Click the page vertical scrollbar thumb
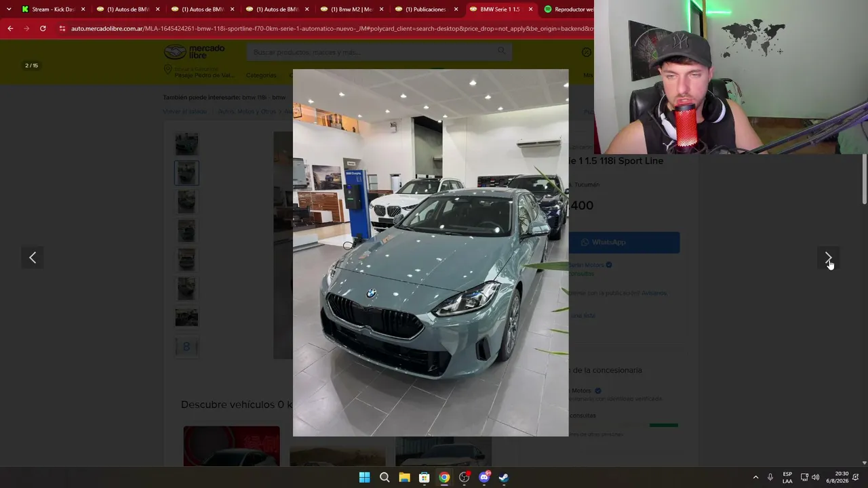 864,179
